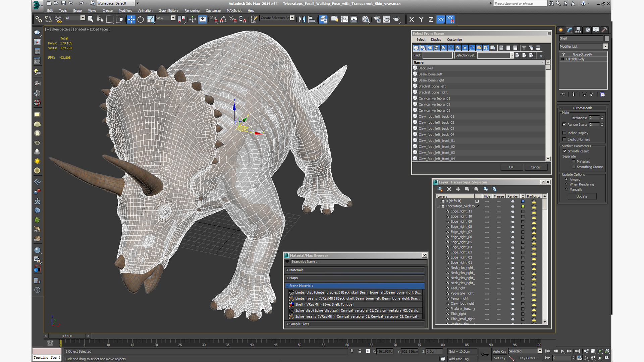Screen dimensions: 644x362
Task: Select the Manually update option
Action: click(x=567, y=189)
